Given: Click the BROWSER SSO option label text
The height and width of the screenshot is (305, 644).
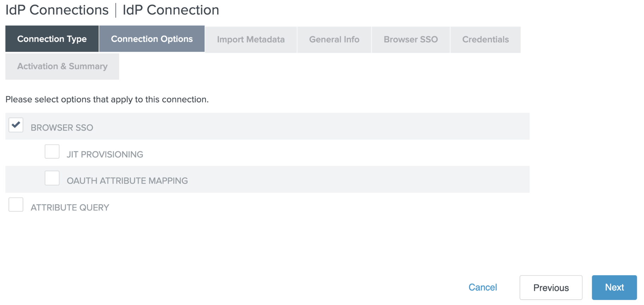Looking at the screenshot, I should point(62,128).
